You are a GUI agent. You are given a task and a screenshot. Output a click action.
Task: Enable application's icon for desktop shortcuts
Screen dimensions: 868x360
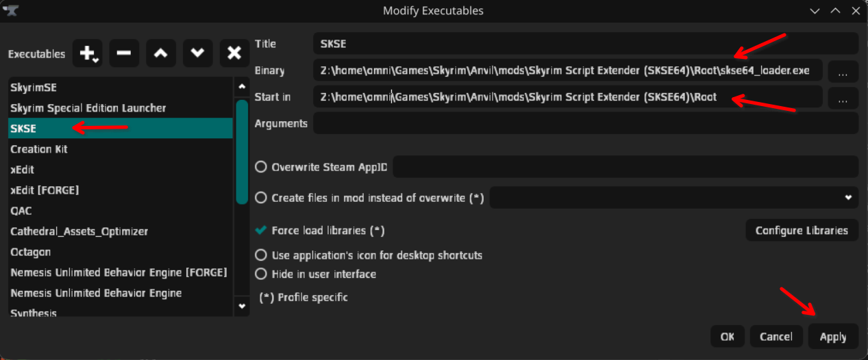[261, 255]
